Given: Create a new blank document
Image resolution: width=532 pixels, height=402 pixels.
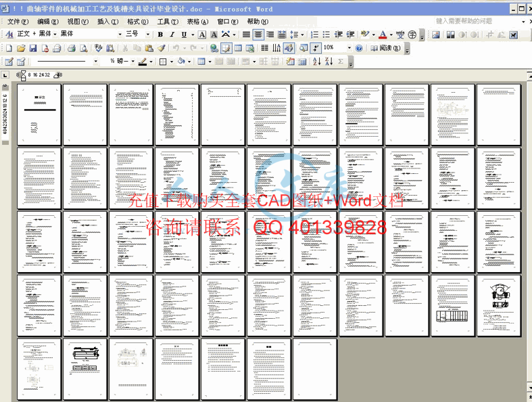Looking at the screenshot, I should (x=9, y=48).
